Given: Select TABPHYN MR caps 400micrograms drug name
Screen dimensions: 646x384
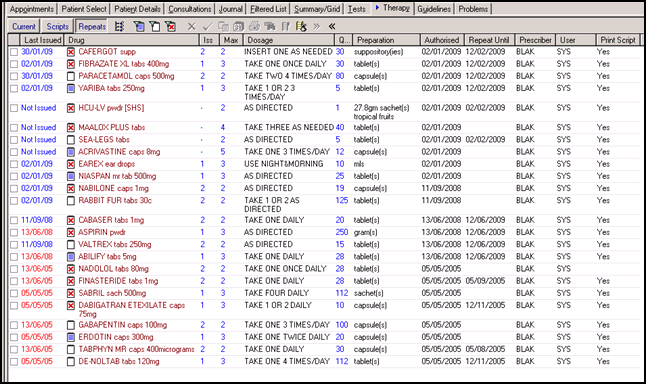Looking at the screenshot, I should [x=136, y=349].
